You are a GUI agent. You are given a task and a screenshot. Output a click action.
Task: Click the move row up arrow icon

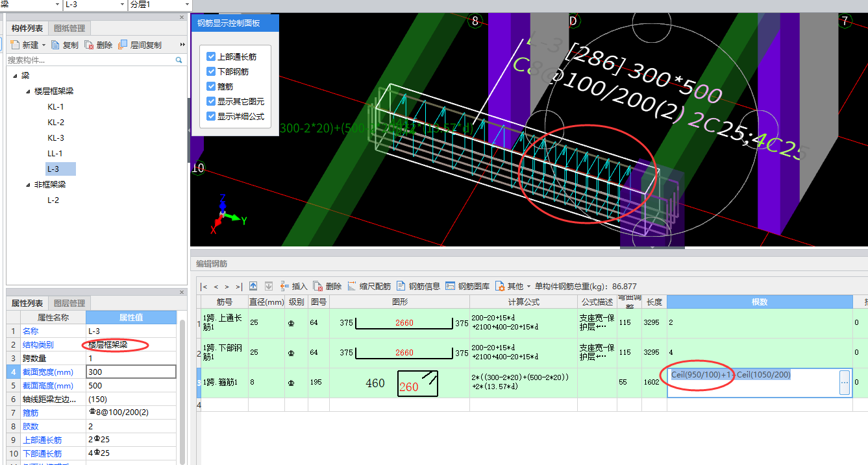(x=253, y=286)
